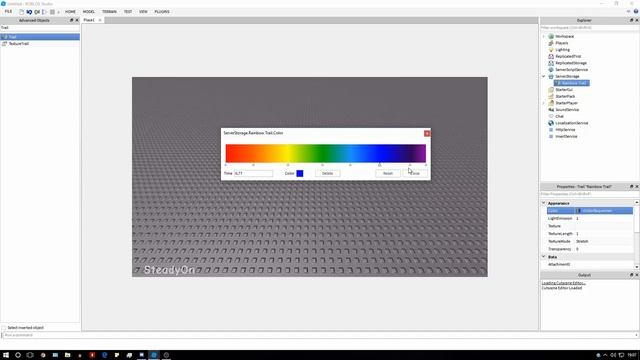The image size is (640, 360).
Task: Click the LightEmission property value
Action: [x=604, y=218]
